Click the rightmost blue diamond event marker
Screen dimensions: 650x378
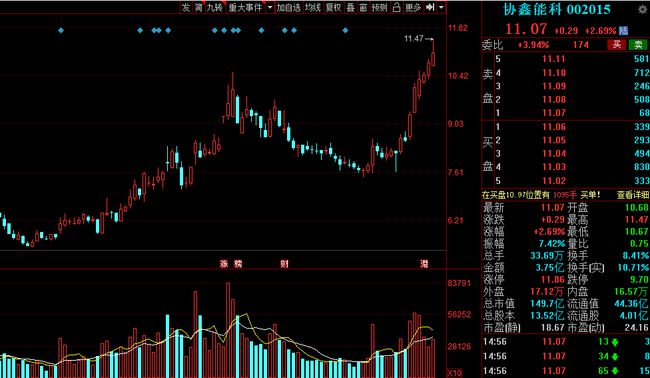(345, 30)
